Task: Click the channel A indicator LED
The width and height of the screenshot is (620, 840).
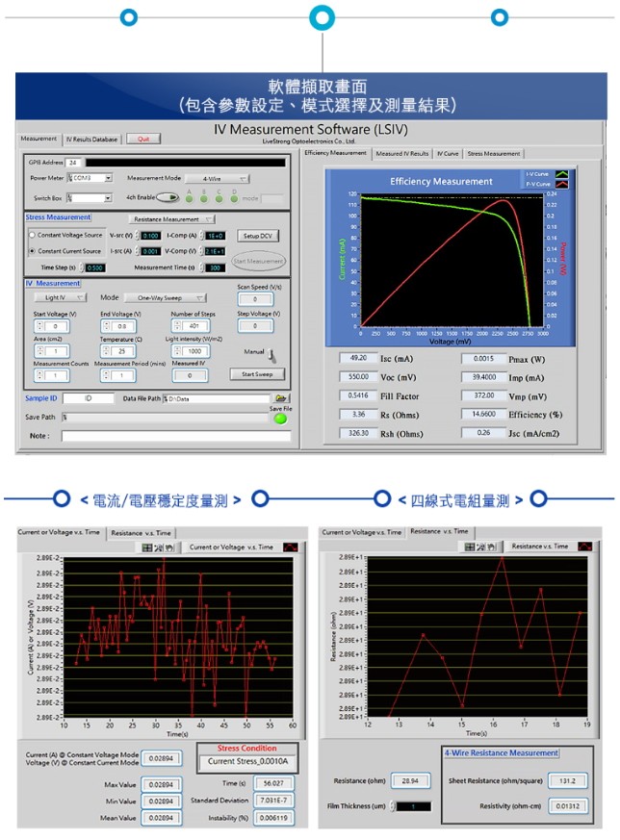Action: (x=189, y=199)
